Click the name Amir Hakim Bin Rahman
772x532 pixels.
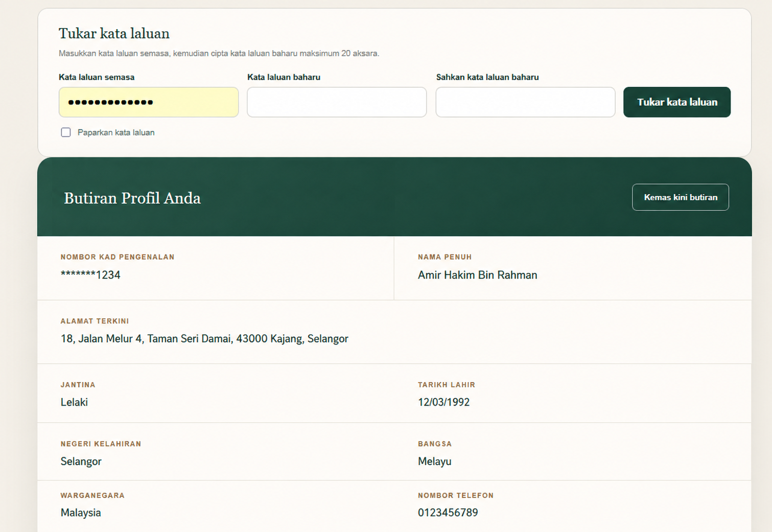[478, 275]
